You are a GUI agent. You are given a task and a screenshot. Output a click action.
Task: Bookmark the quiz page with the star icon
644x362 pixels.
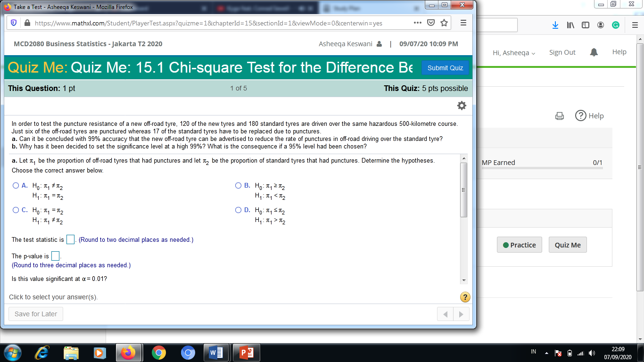[x=444, y=22]
